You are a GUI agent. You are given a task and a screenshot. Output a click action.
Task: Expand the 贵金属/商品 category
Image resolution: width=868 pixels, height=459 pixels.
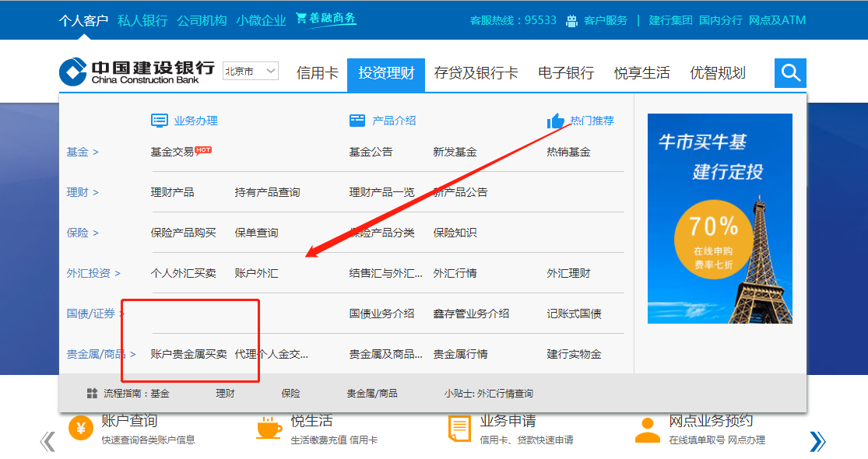tap(100, 353)
